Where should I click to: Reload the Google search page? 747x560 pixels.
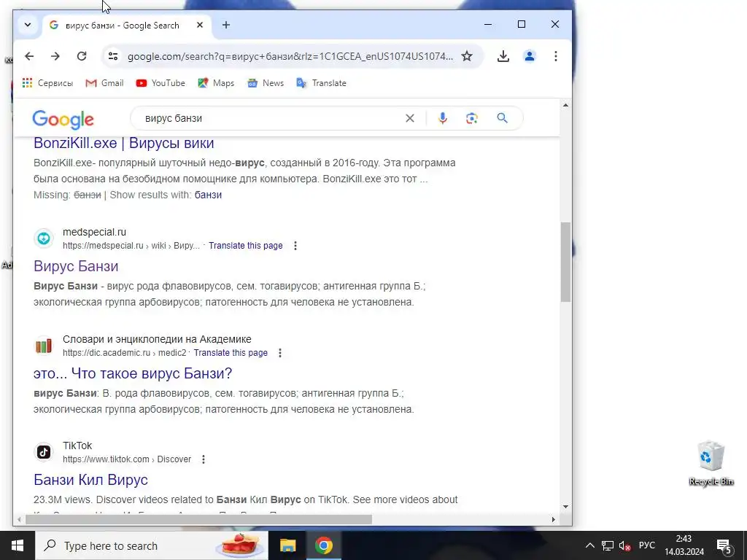[82, 56]
